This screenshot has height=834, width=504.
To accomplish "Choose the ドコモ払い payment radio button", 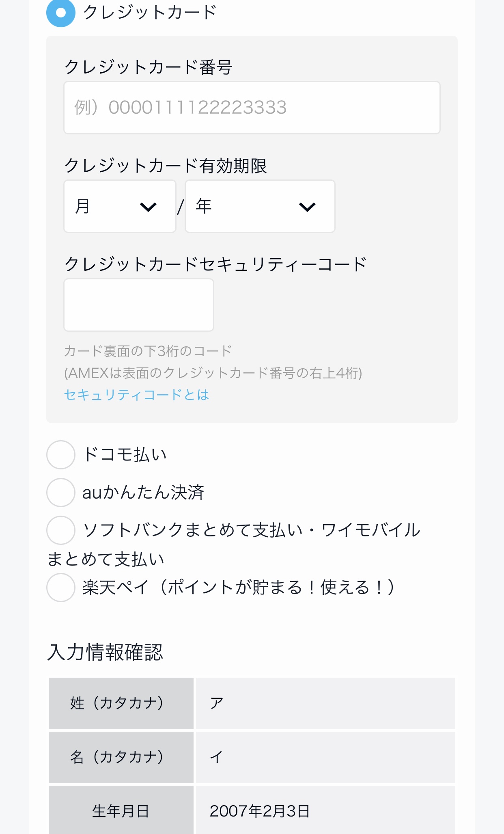I will [61, 455].
